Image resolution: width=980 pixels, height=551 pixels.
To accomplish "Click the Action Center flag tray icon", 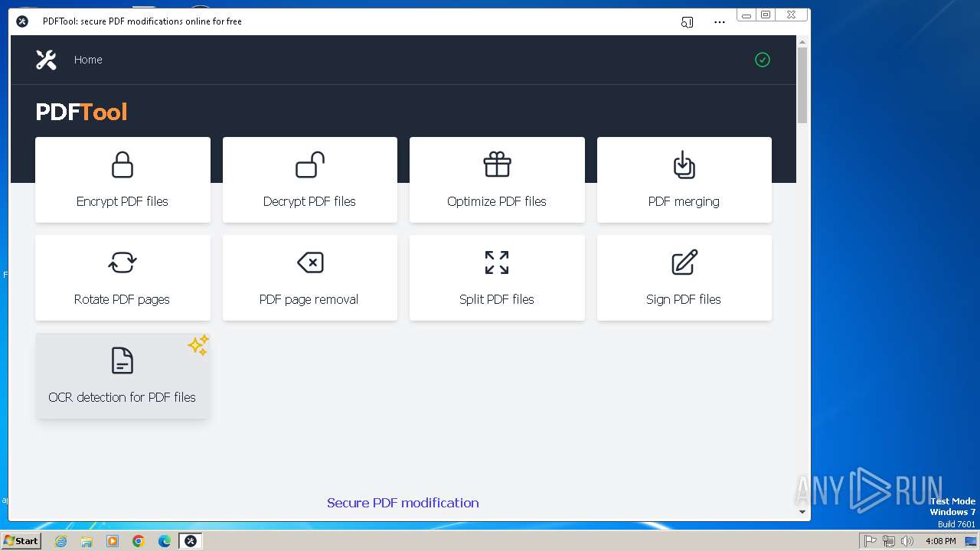I will click(870, 541).
